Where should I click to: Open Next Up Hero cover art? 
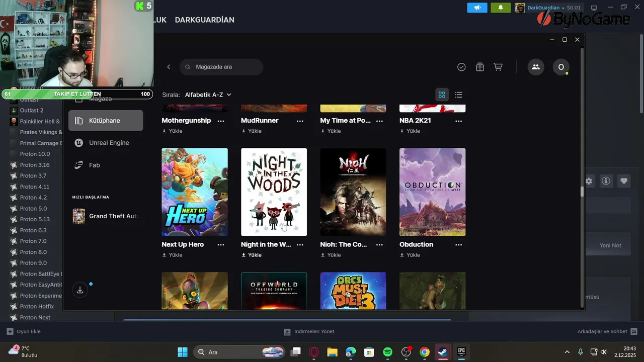point(195,192)
